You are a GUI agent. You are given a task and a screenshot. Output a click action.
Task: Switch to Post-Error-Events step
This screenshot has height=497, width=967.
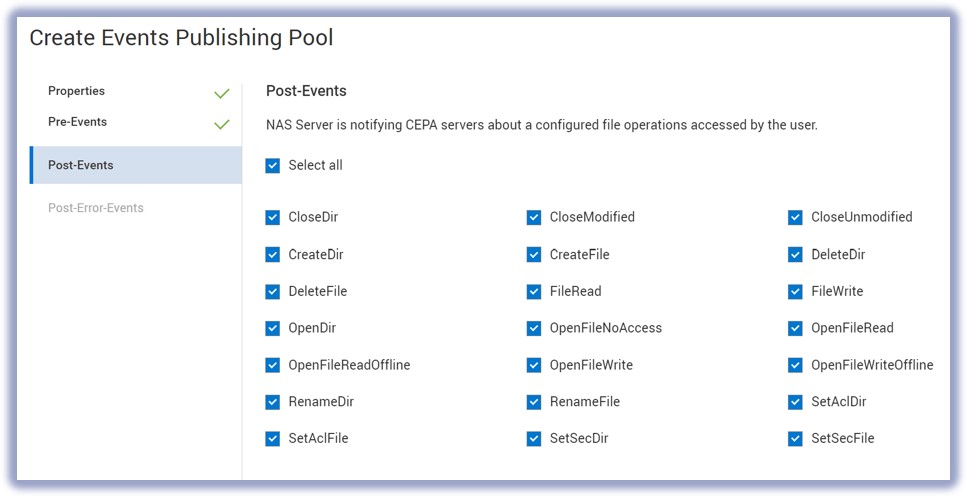pyautogui.click(x=96, y=208)
